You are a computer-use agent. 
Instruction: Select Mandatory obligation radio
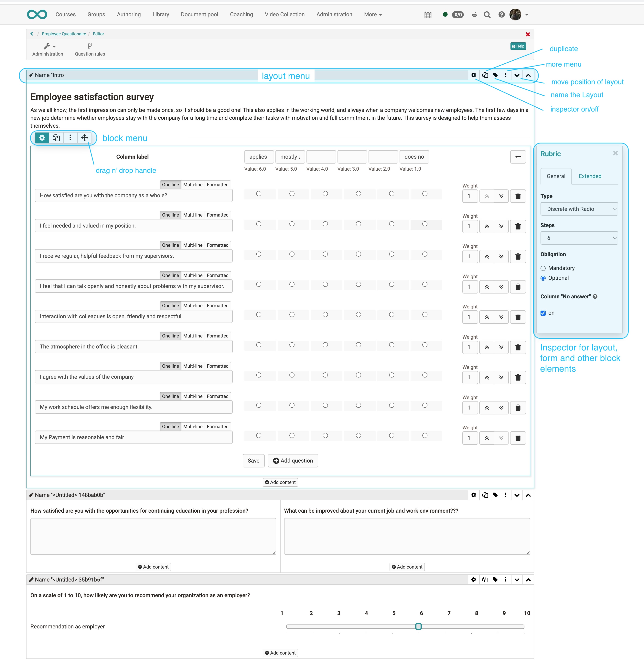click(x=543, y=268)
